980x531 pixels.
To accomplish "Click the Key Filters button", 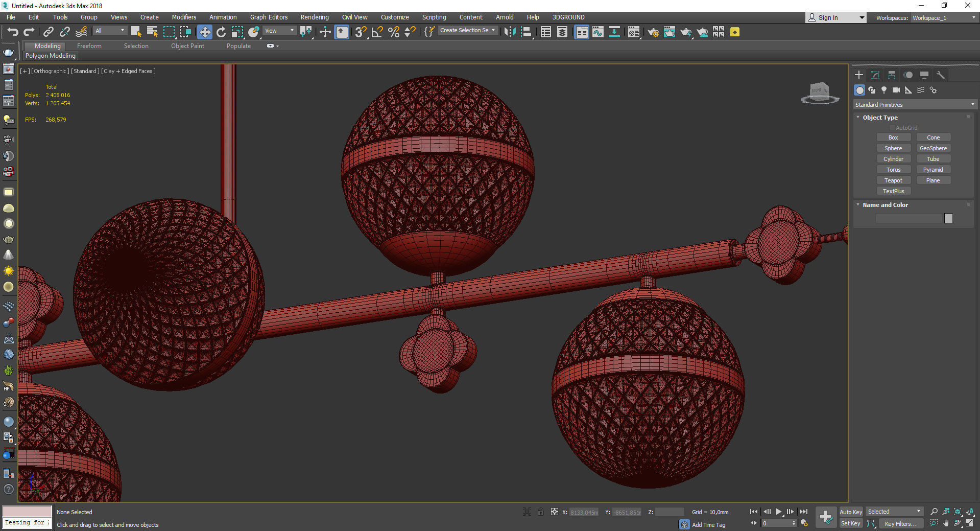I will [900, 523].
